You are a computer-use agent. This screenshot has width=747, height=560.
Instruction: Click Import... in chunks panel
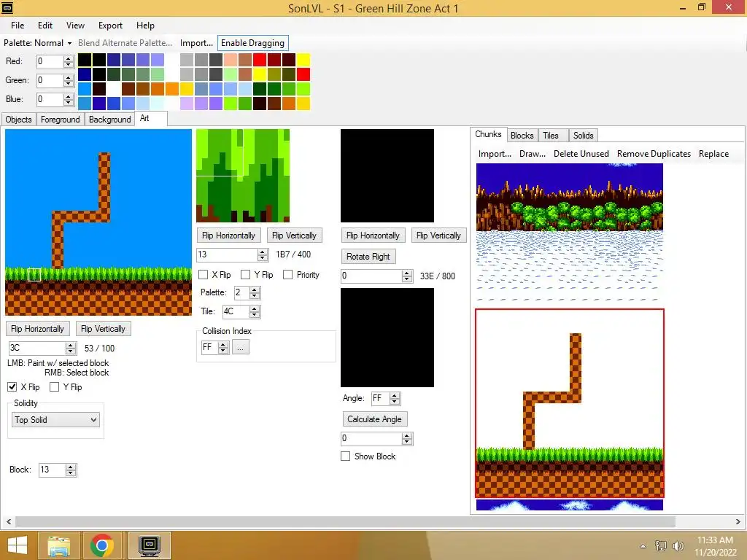pyautogui.click(x=495, y=154)
